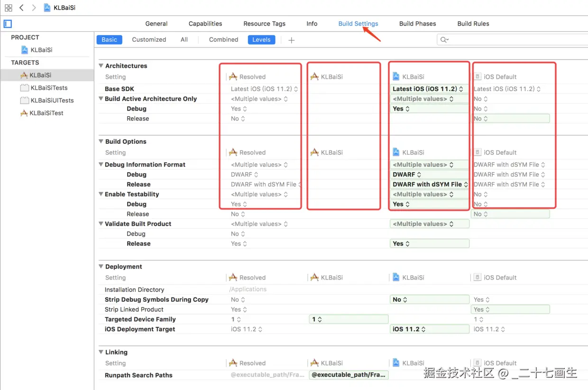Open the General tab
588x390 pixels.
(156, 24)
